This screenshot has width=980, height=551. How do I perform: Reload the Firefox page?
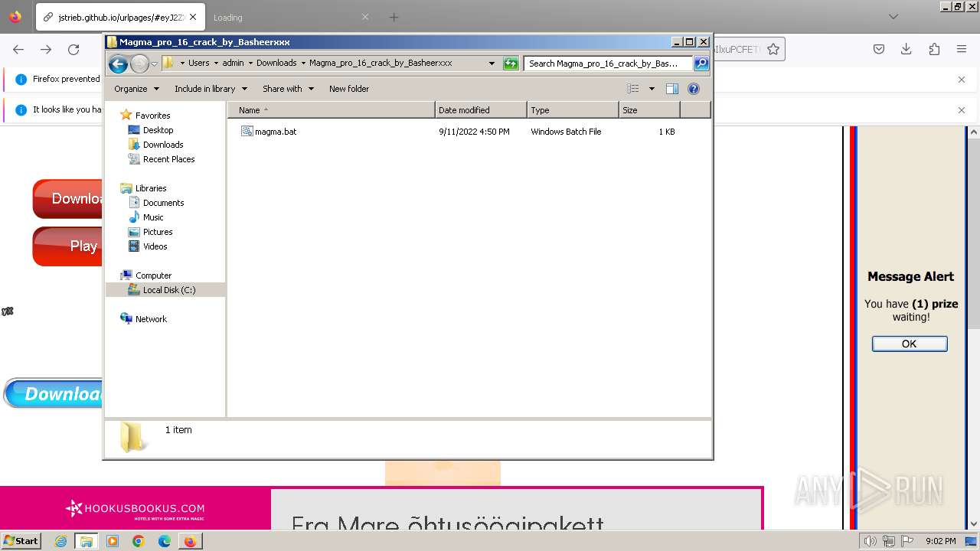pos(73,49)
